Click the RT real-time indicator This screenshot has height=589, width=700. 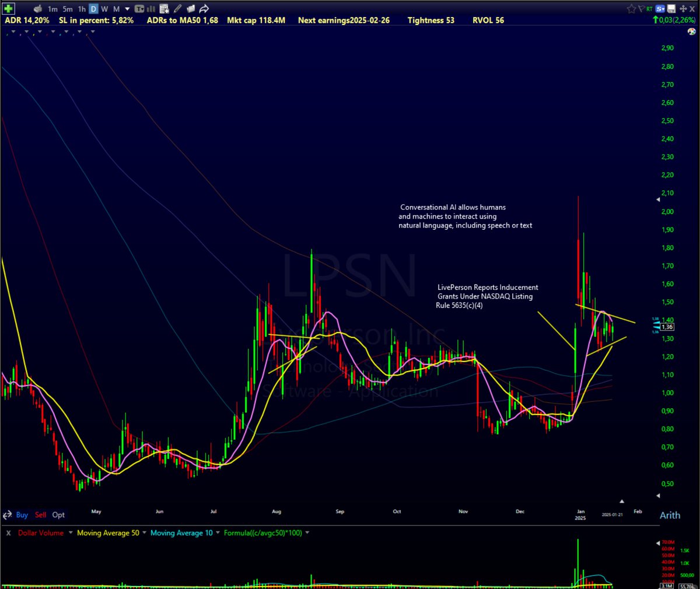point(649,9)
